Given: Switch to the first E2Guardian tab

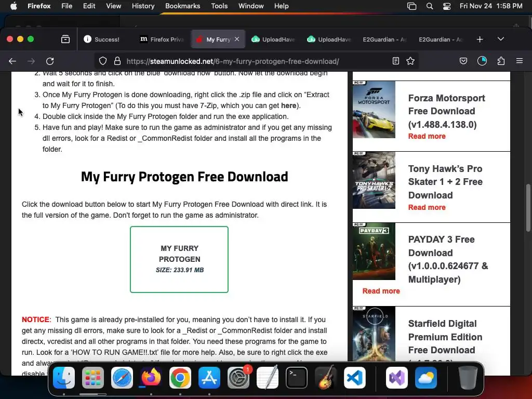Looking at the screenshot, I should tap(385, 39).
